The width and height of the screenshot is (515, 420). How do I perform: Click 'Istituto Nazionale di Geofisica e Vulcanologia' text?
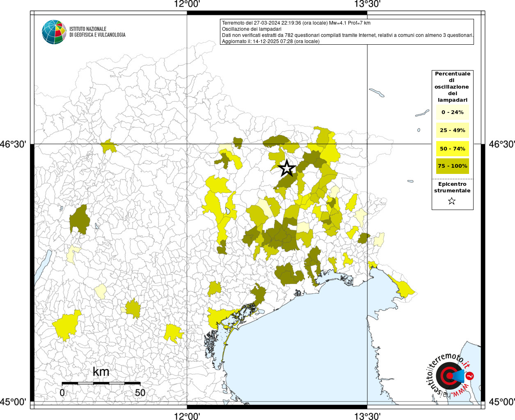97,32
